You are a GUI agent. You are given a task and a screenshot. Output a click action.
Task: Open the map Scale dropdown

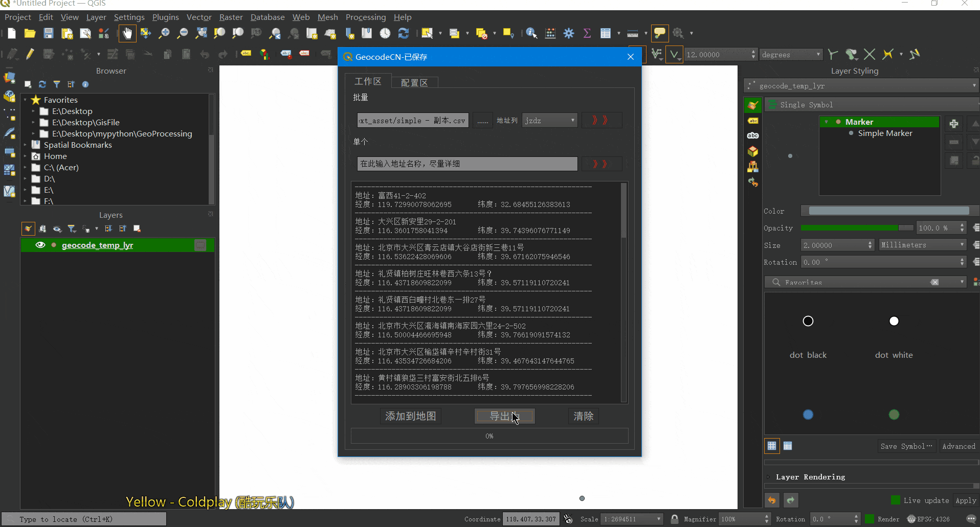click(632, 519)
